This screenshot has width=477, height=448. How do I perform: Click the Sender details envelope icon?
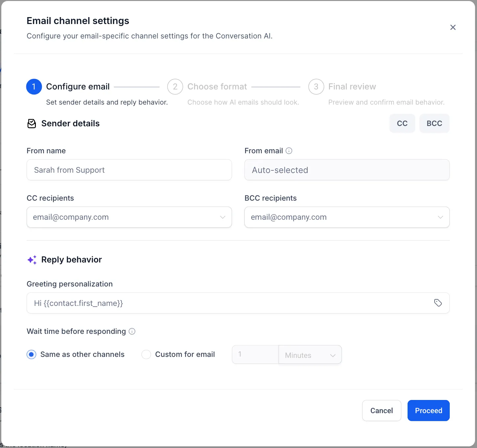tap(32, 124)
